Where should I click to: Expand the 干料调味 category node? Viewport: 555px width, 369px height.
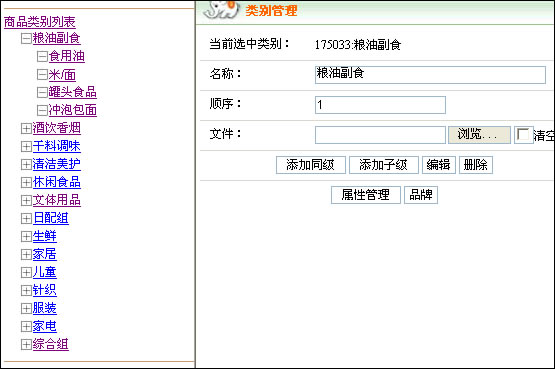[26, 146]
